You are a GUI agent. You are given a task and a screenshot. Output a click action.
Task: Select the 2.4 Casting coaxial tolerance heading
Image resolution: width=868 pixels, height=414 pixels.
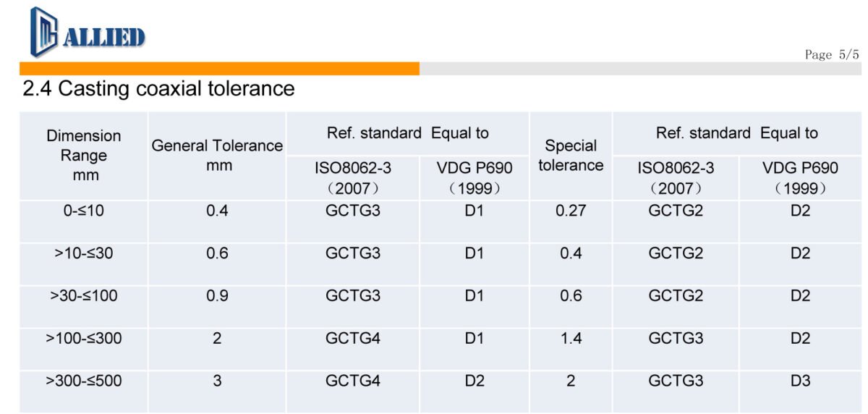(x=158, y=89)
